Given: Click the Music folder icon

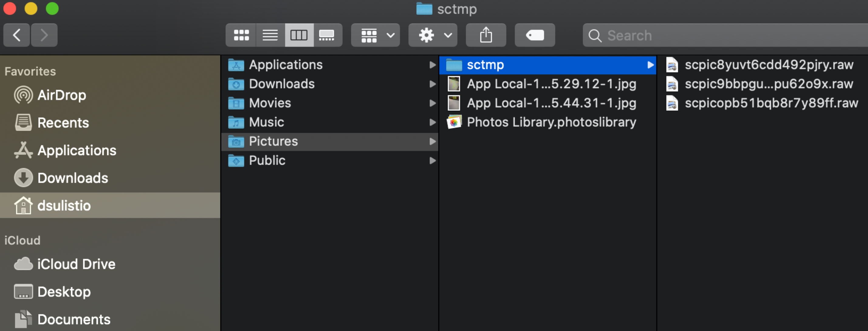Looking at the screenshot, I should pos(236,122).
